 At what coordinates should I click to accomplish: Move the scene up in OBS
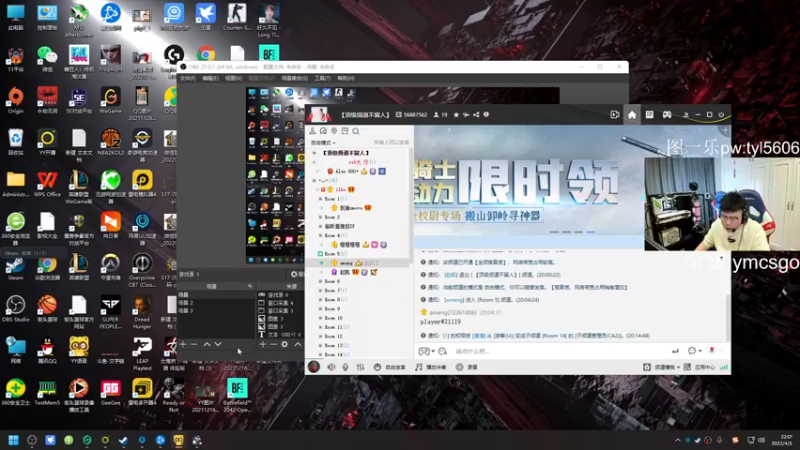[x=207, y=344]
